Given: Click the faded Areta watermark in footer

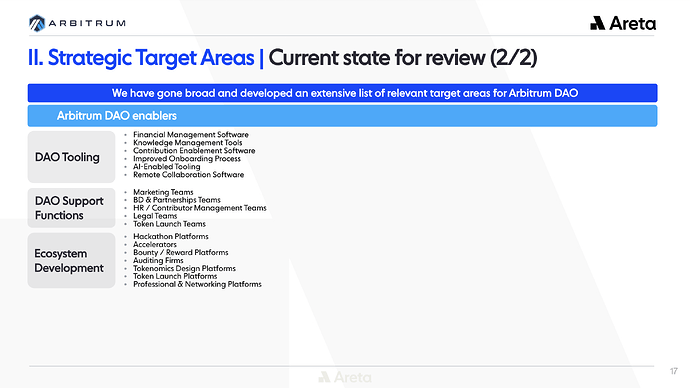Looking at the screenshot, I should [345, 377].
